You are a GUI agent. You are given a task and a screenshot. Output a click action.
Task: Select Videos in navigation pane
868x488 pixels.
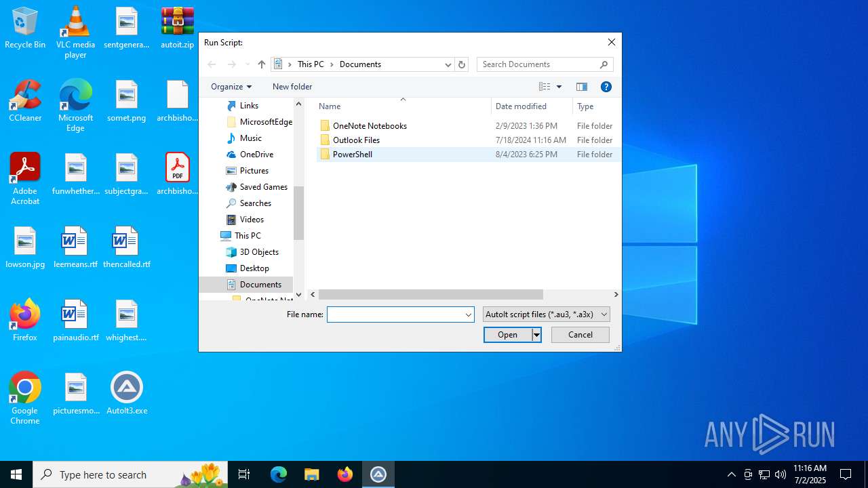[252, 220]
